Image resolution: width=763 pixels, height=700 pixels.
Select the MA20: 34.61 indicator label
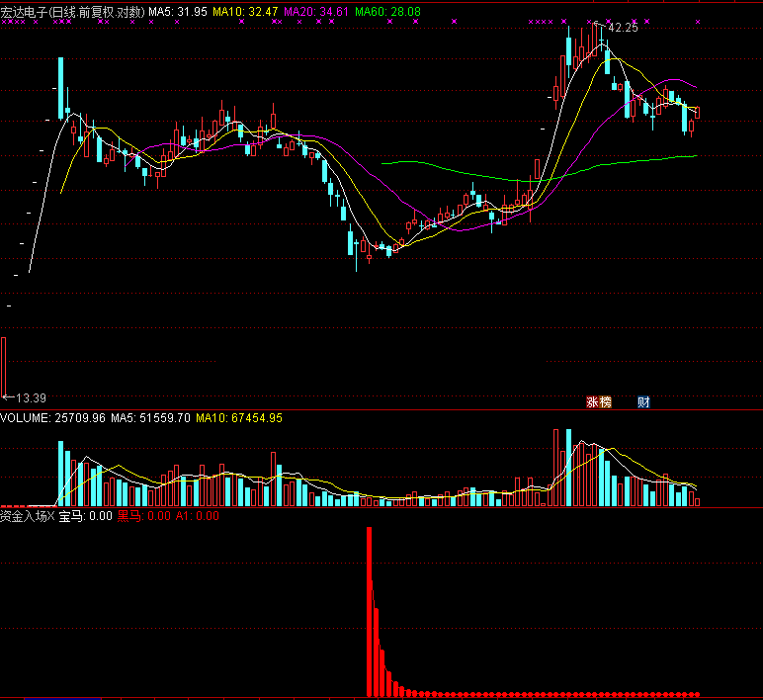(x=316, y=12)
